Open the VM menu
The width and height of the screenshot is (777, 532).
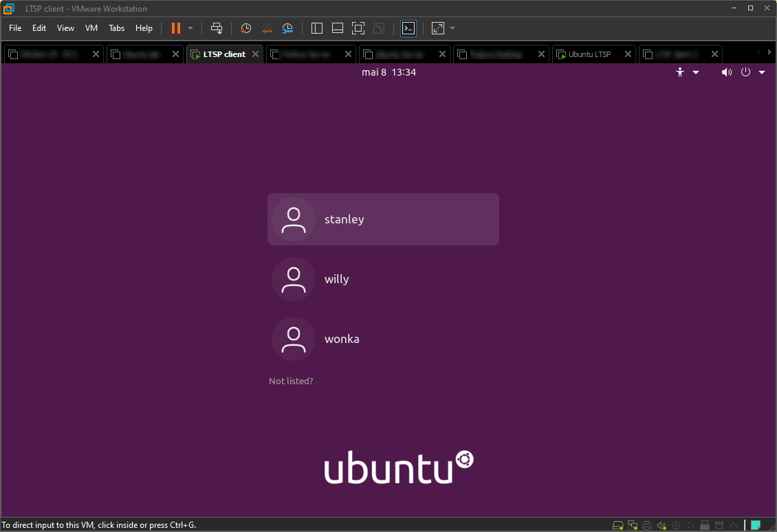[91, 28]
